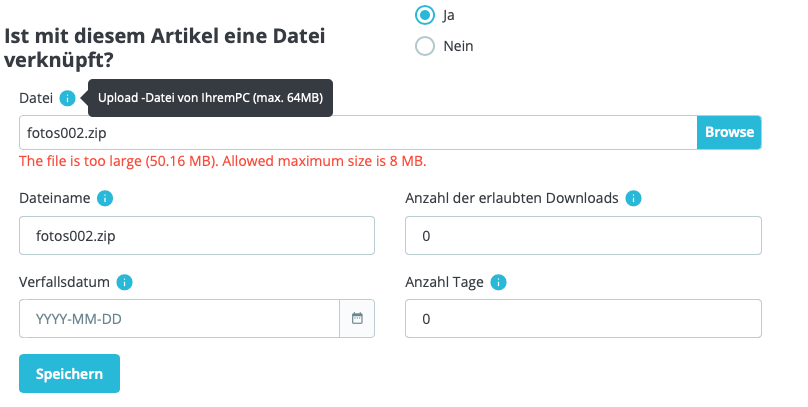This screenshot has width=808, height=407.
Task: Click the info icon next to Datei
Action: click(67, 98)
